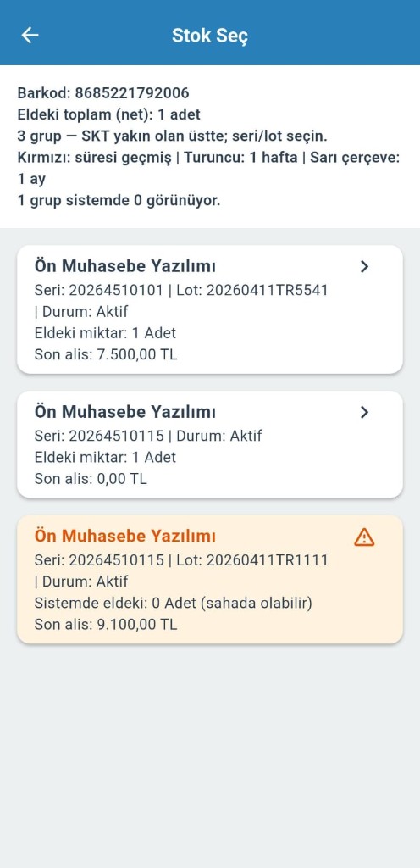Go back using the header arrow

pos(30,35)
